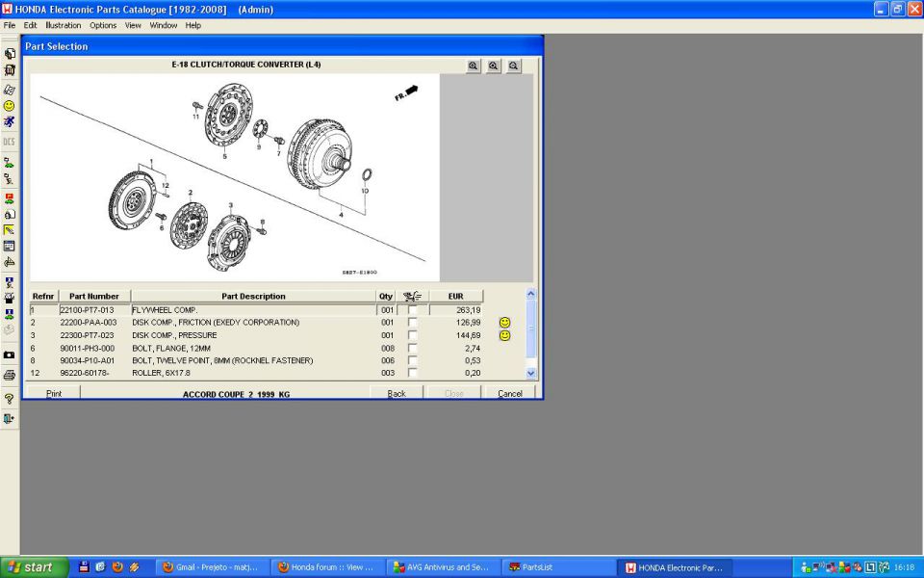Screen dimensions: 924x578
Task: Tick the checkbox for FLYWHEEL COMP. row
Action: [x=413, y=310]
